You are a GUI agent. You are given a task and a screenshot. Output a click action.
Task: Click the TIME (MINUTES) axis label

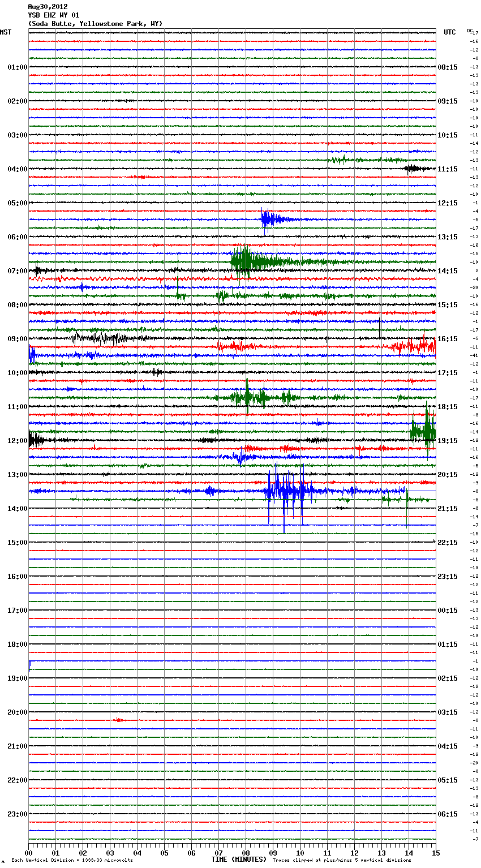[239, 860]
